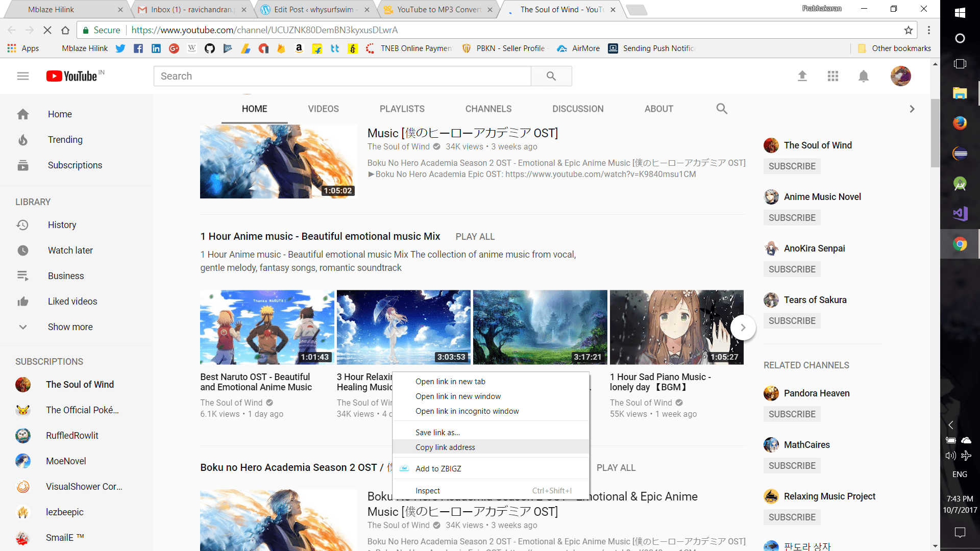Click the carousel next arrow on video row
Screen dimensions: 980x551
click(743, 327)
